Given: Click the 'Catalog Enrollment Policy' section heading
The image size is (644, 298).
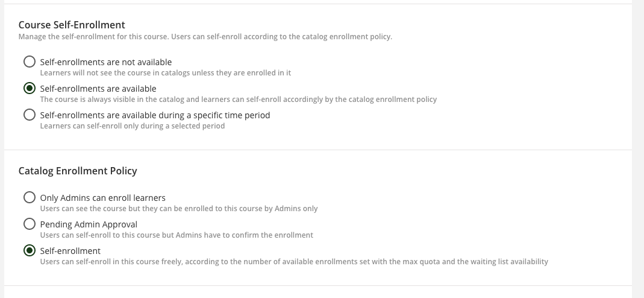Looking at the screenshot, I should [78, 171].
